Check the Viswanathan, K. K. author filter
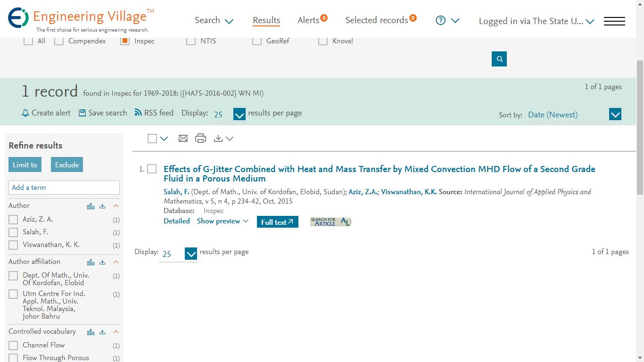This screenshot has height=362, width=644. click(x=13, y=245)
